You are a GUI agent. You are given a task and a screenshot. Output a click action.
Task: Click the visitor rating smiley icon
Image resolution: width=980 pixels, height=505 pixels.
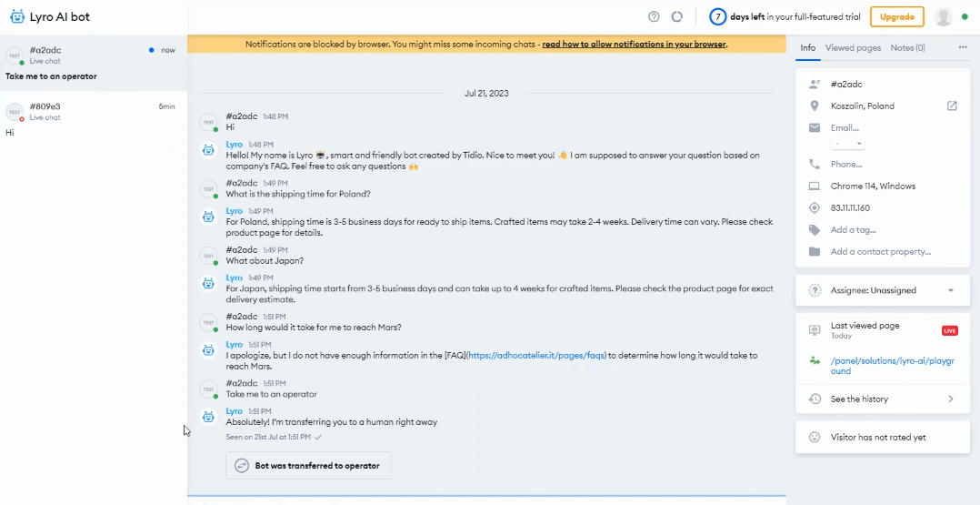[815, 438]
